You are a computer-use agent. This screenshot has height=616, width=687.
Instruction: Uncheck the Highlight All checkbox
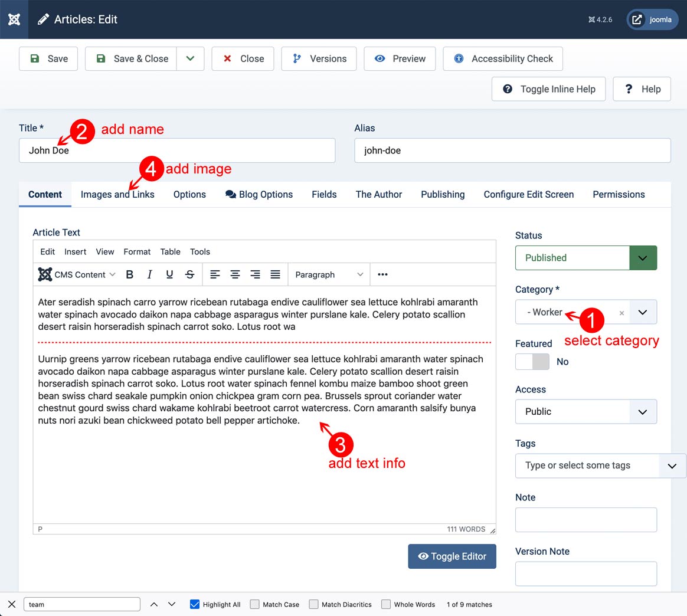(x=195, y=604)
